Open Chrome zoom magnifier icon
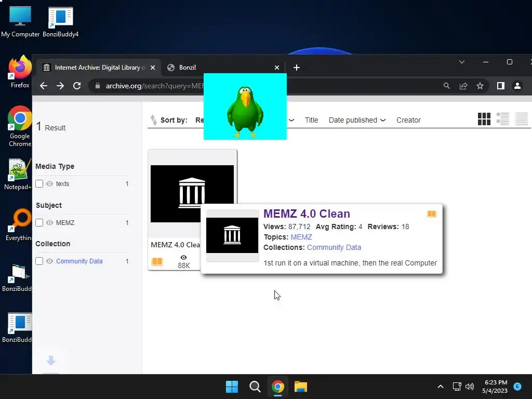The width and height of the screenshot is (532, 399). pyautogui.click(x=446, y=86)
